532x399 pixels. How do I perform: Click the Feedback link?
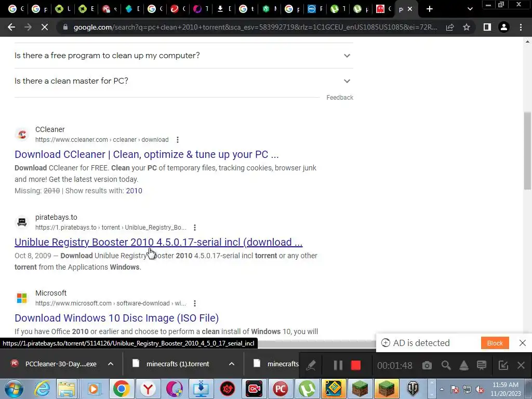pyautogui.click(x=340, y=98)
